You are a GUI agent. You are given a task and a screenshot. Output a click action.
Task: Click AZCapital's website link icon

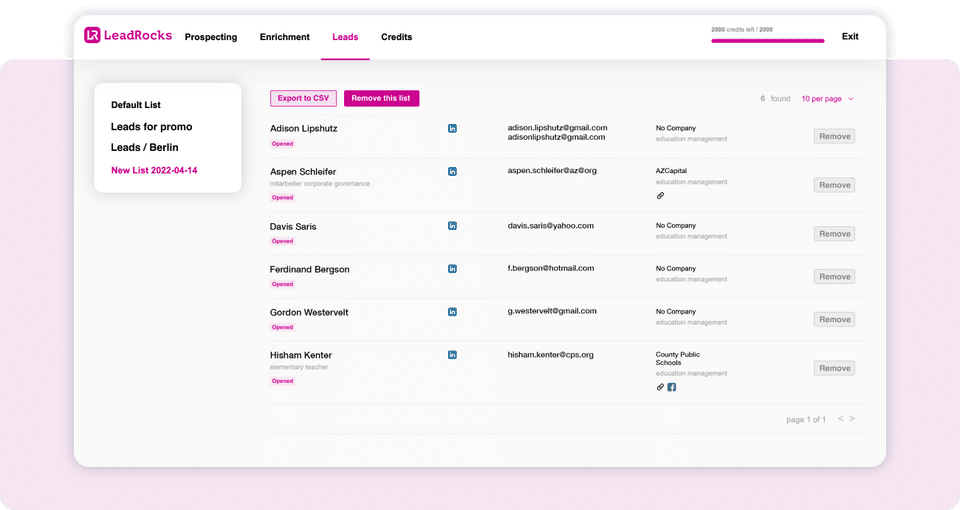(660, 196)
